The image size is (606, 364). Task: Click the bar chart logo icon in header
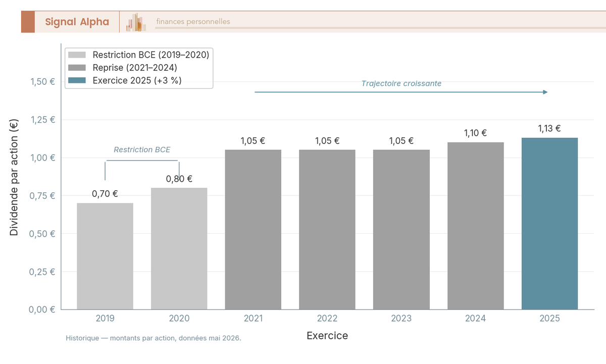coord(136,22)
